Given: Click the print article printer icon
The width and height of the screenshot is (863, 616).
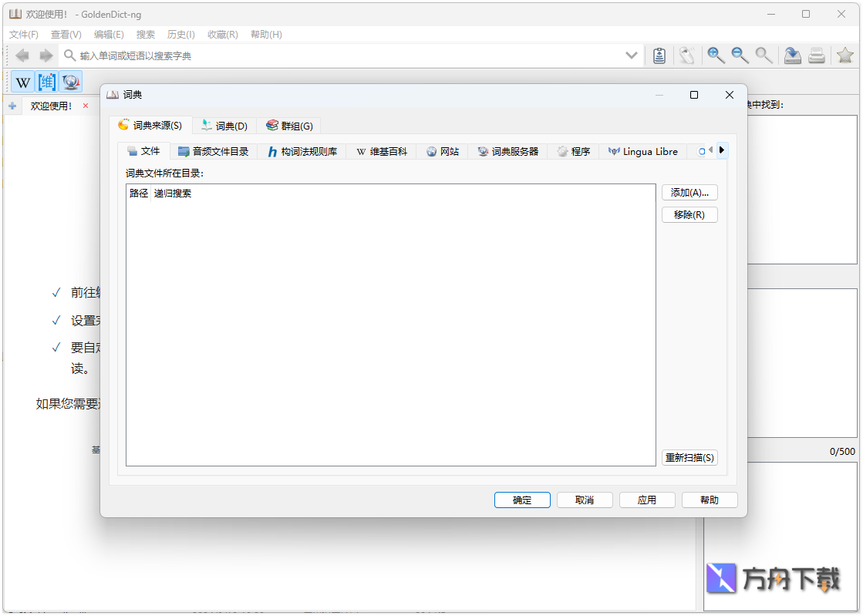Looking at the screenshot, I should point(817,55).
